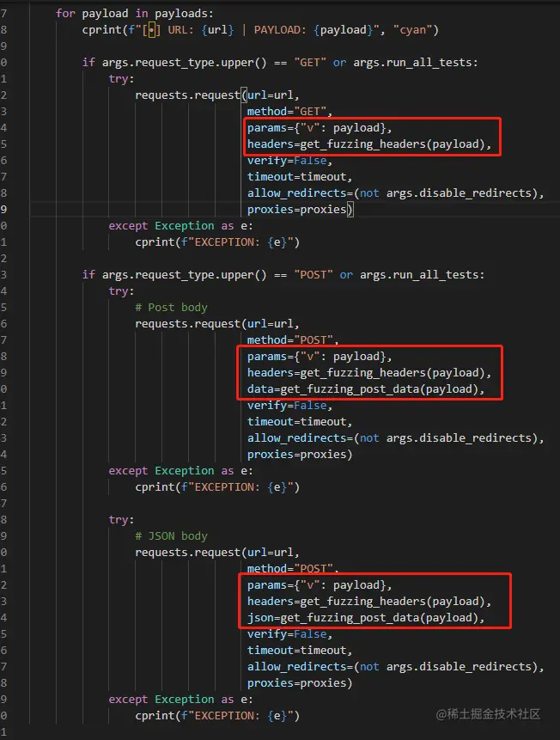
Task: Place cursor on method="GET" argument
Action: tap(289, 112)
